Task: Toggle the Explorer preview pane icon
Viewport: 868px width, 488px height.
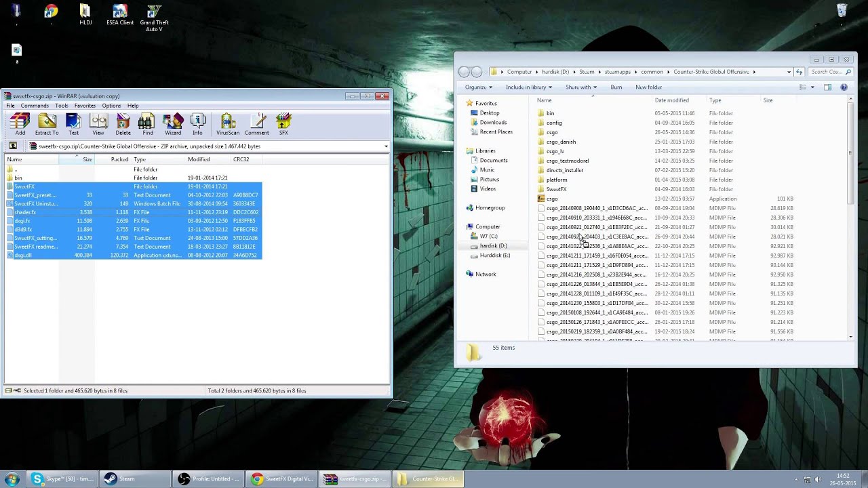Action: click(x=827, y=87)
